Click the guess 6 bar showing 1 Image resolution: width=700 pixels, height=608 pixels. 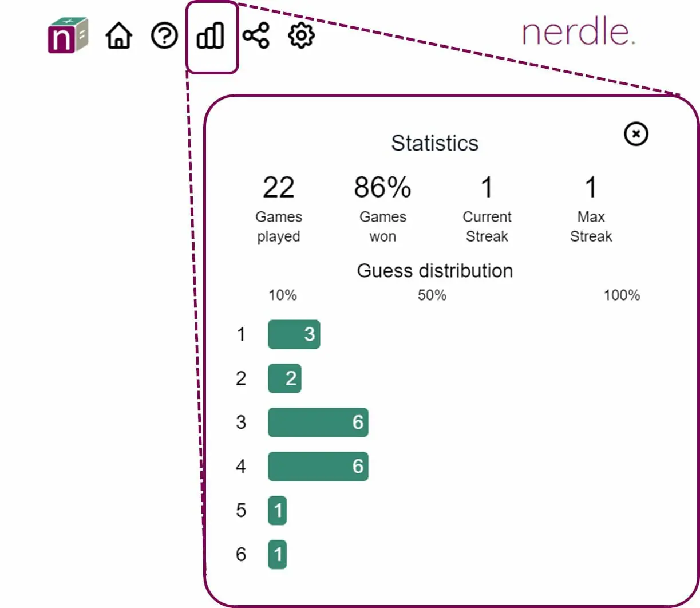point(278,554)
